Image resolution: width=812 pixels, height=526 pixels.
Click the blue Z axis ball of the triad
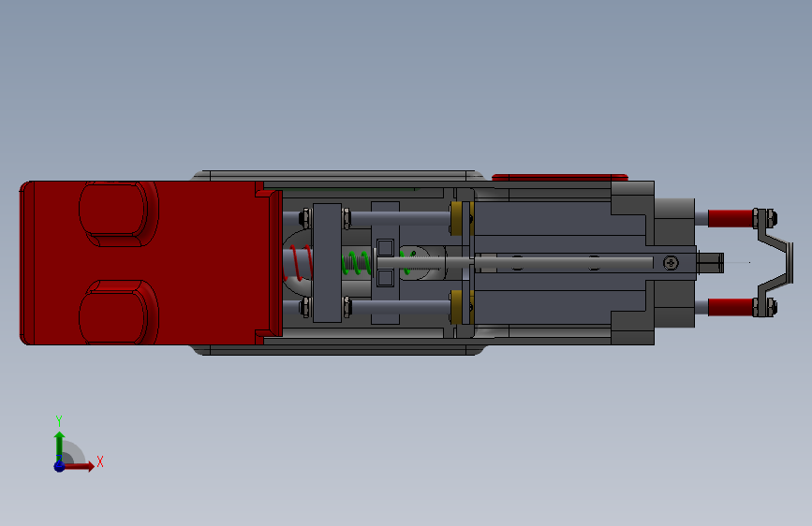(60, 466)
